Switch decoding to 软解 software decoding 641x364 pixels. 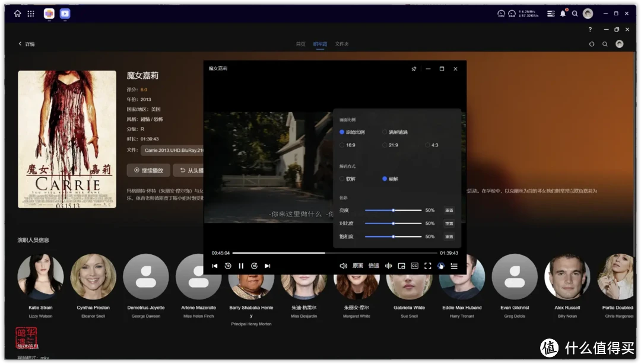point(342,178)
